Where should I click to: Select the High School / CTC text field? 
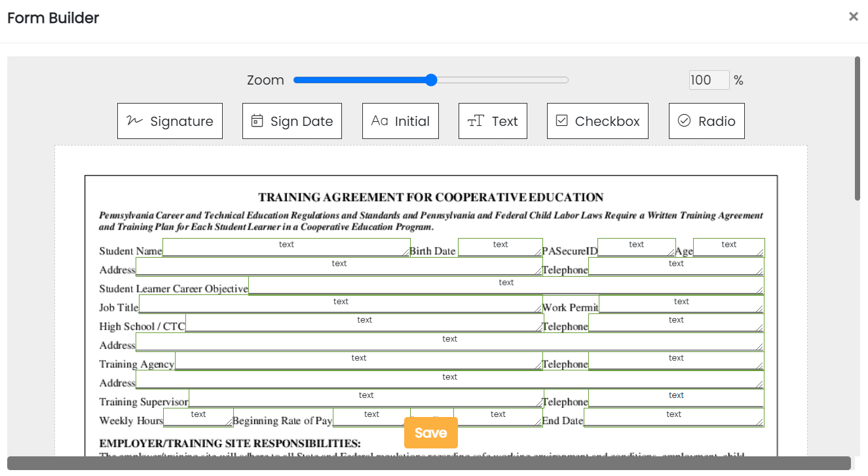(364, 323)
